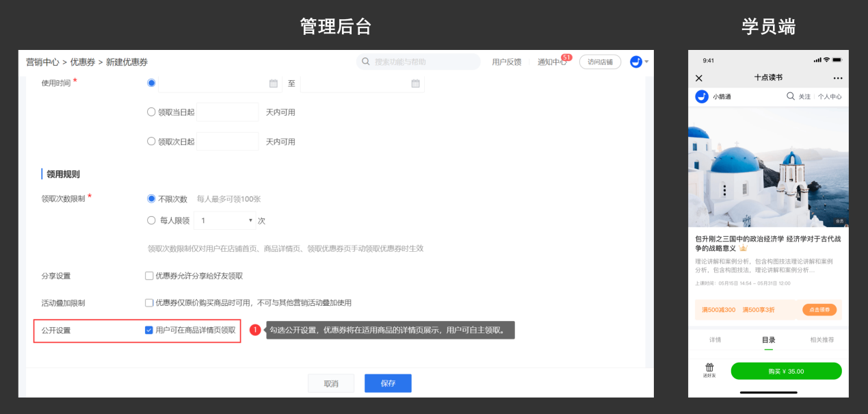Screen dimensions: 868x414
Task: Enable 优惠券允许分享给好友领取 checkbox
Action: click(149, 276)
